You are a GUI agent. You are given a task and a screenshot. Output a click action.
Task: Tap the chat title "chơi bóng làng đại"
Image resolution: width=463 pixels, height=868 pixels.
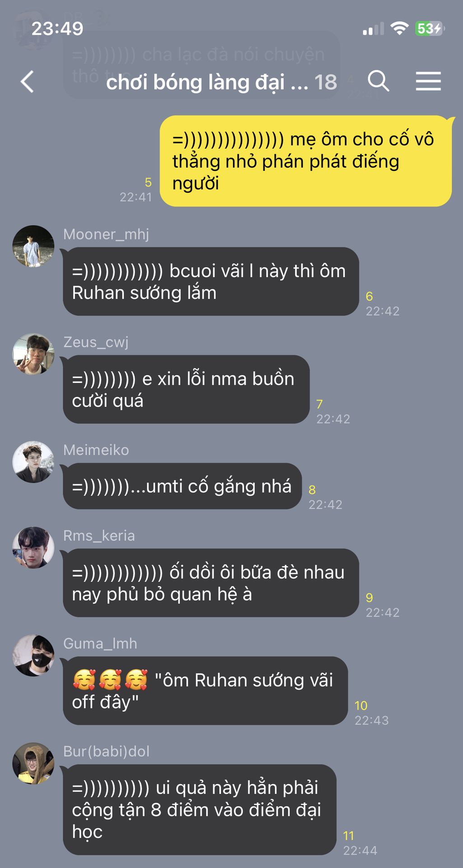point(196,82)
